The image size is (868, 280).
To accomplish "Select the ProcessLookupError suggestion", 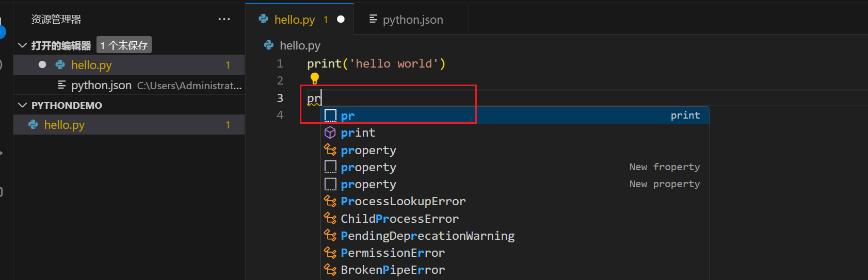I will (x=515, y=201).
